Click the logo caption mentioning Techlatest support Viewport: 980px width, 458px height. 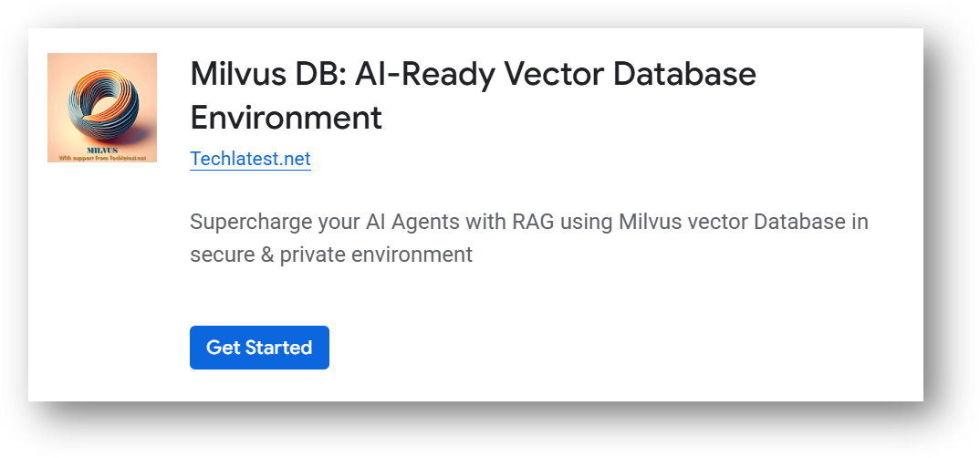(x=101, y=157)
